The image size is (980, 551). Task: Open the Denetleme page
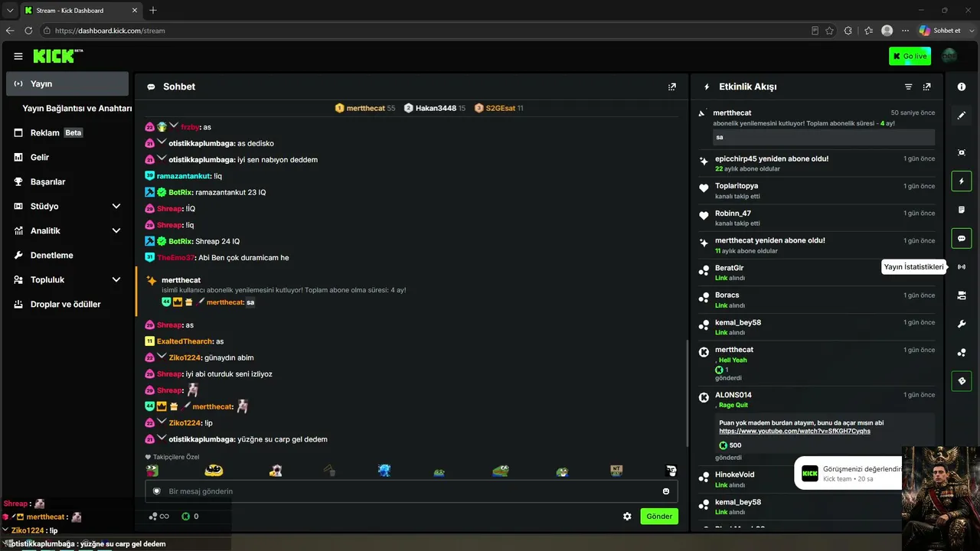(x=67, y=255)
